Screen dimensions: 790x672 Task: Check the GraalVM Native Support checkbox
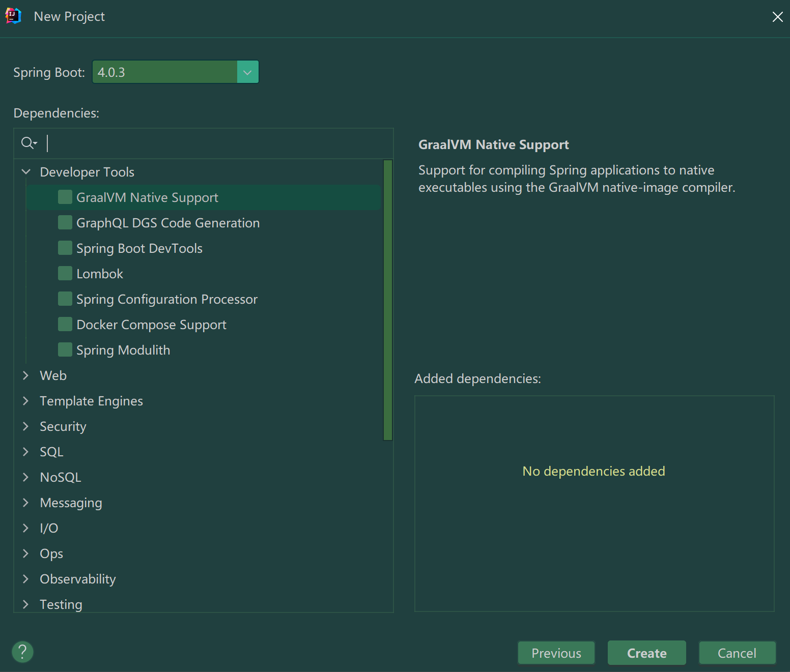(65, 197)
